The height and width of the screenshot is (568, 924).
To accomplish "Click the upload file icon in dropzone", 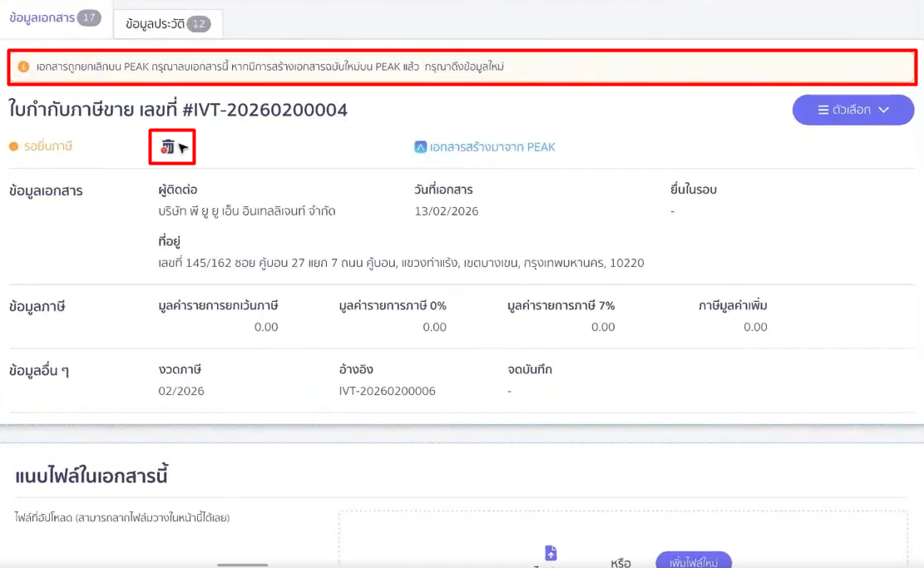I will 551,553.
